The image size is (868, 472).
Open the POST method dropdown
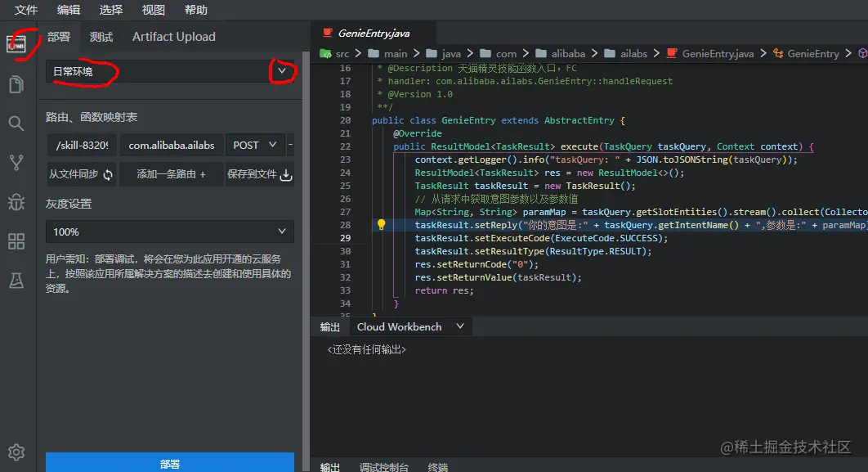[x=255, y=145]
